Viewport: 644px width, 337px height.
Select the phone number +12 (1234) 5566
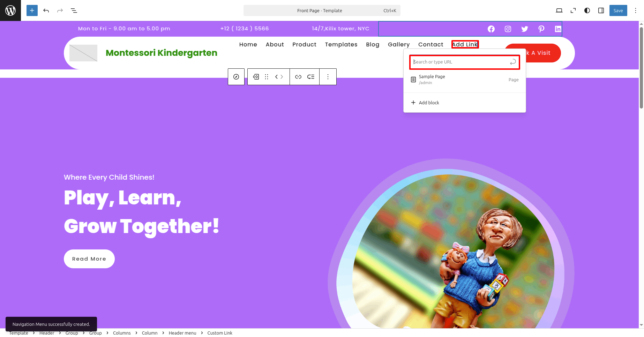click(245, 29)
